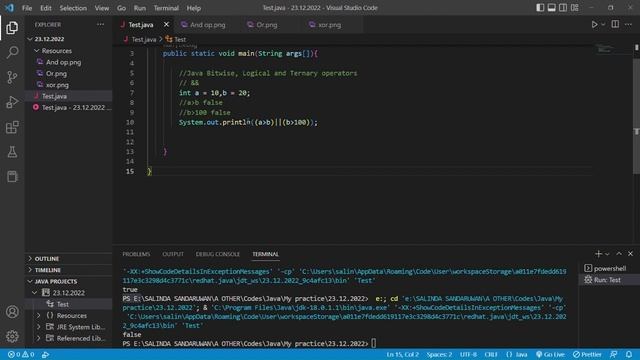This screenshot has height=360, width=640.
Task: Expand the JRE System Library node
Action: click(x=39, y=327)
